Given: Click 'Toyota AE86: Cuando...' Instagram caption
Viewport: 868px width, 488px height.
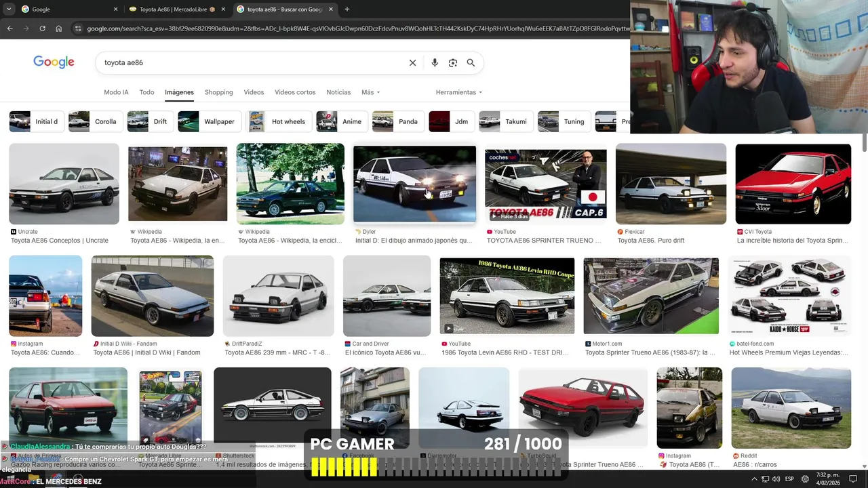Looking at the screenshot, I should click(x=45, y=352).
